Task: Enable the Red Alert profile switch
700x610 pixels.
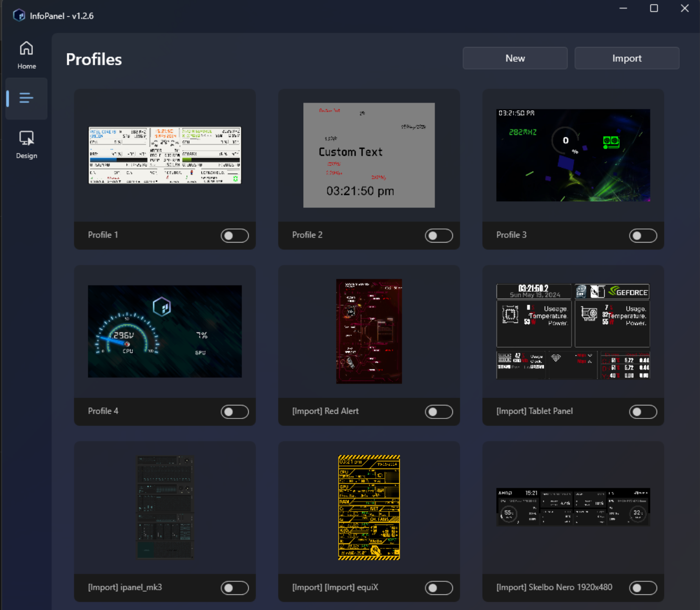Action: pos(439,412)
